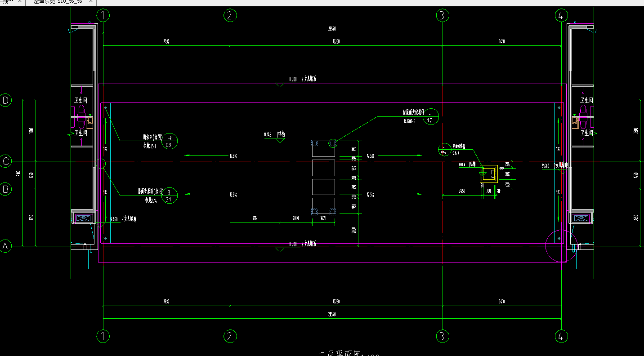Click the detail callout circle numbered 17
Screen dimensions: 644x356
[x=430, y=117]
